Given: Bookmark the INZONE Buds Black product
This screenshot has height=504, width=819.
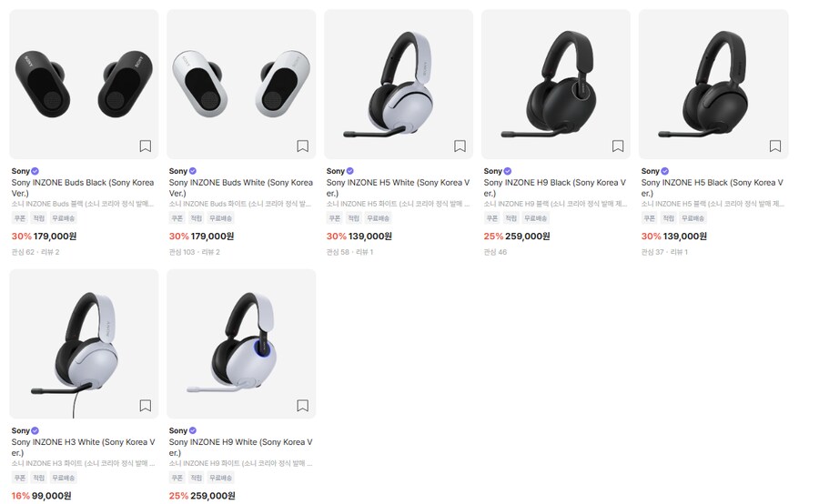Looking at the screenshot, I should click(146, 146).
